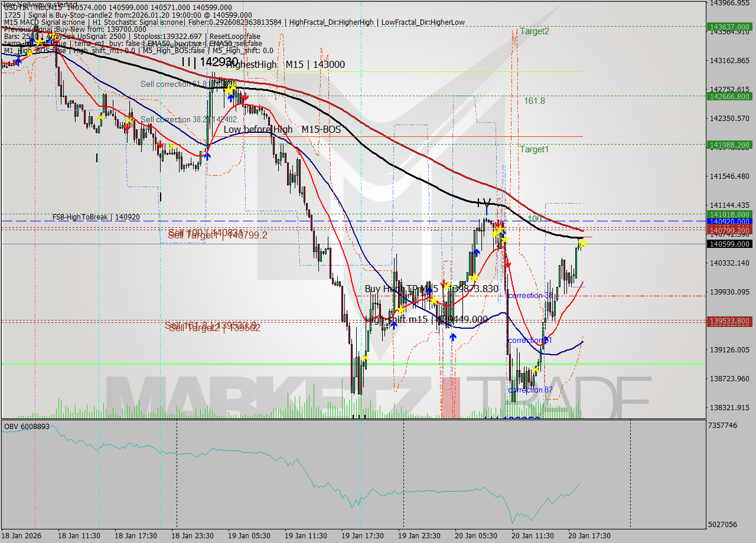Click the yellow star near the correction 87 label
The image size is (756, 543).
tap(535, 369)
